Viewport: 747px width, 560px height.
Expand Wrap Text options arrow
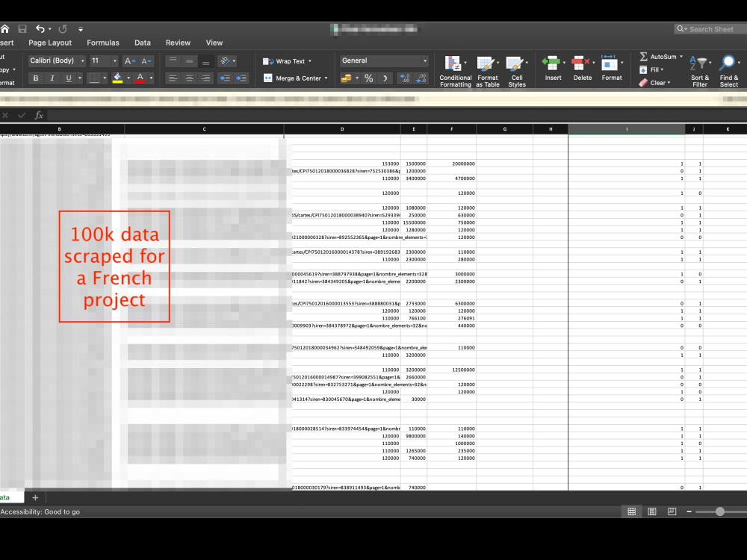coord(310,61)
